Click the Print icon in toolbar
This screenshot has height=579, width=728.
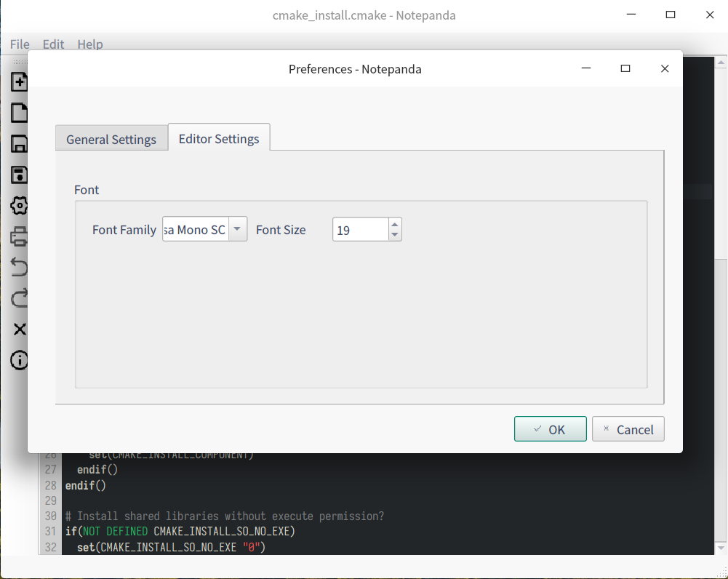coord(19,236)
